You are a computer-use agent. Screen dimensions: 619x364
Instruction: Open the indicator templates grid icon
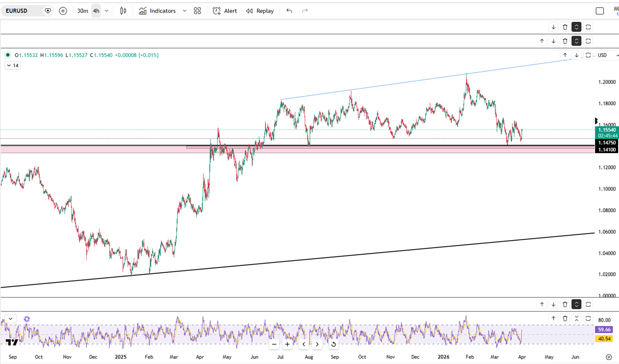click(x=197, y=11)
